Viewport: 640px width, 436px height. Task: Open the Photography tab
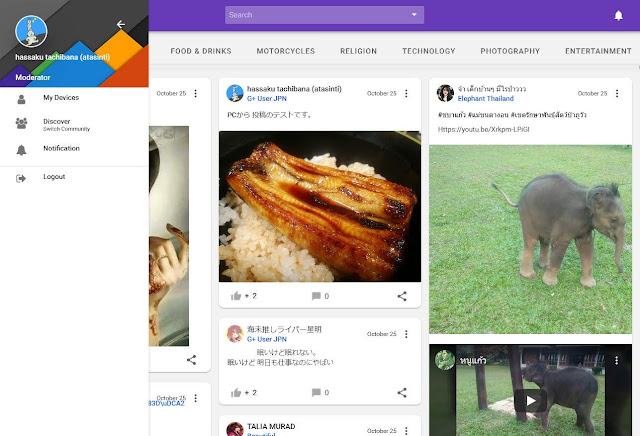click(x=510, y=51)
